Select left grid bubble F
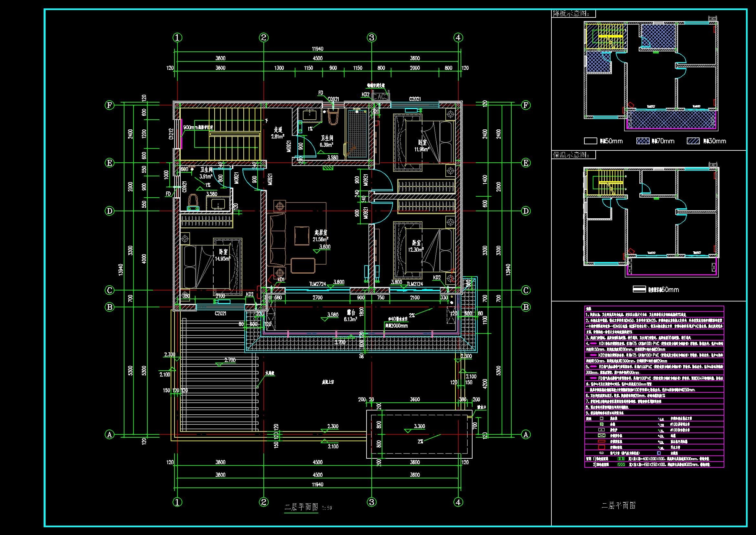756x535 pixels. [109, 105]
